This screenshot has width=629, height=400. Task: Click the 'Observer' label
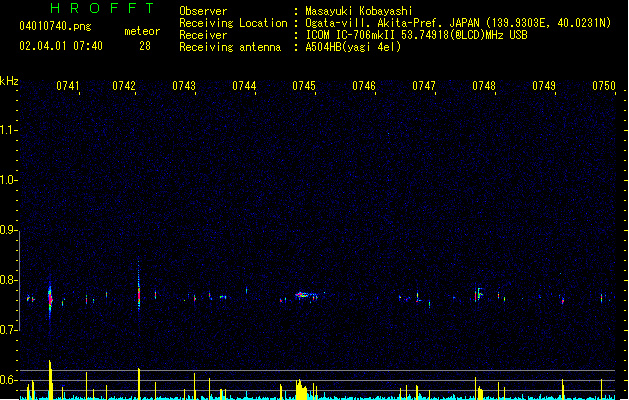click(x=203, y=11)
